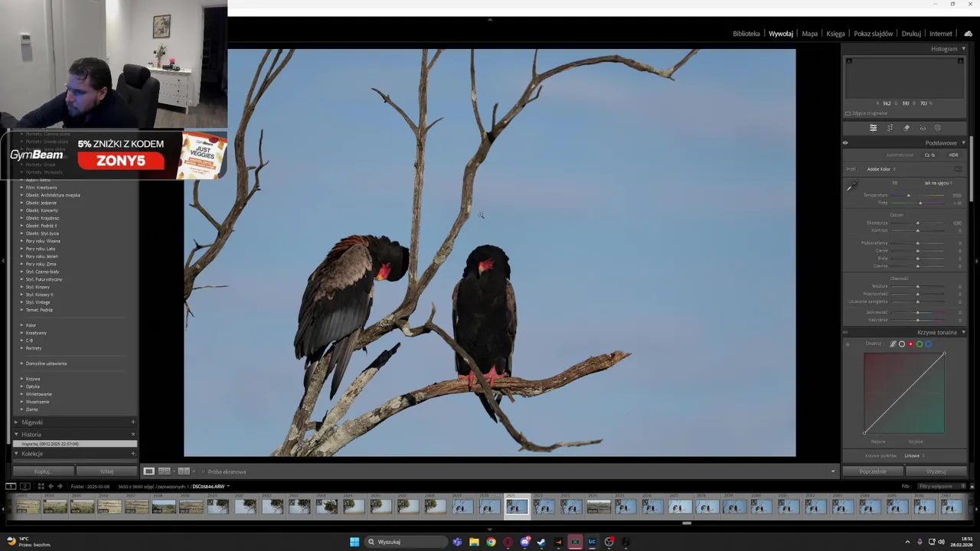Open the Edit sliders tool icon
The width and height of the screenshot is (980, 551).
click(x=873, y=128)
